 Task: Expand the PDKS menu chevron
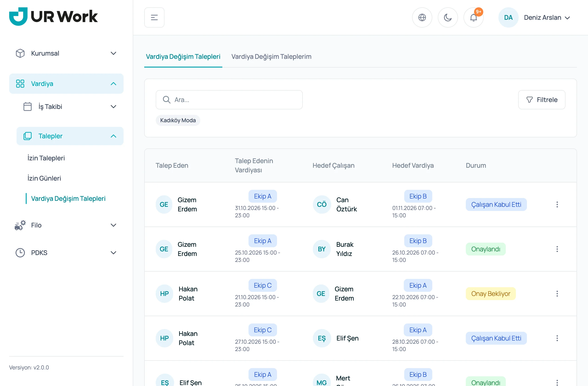click(113, 253)
